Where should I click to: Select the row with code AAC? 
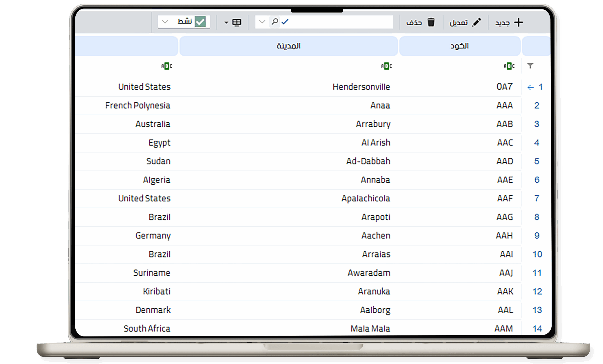(505, 143)
